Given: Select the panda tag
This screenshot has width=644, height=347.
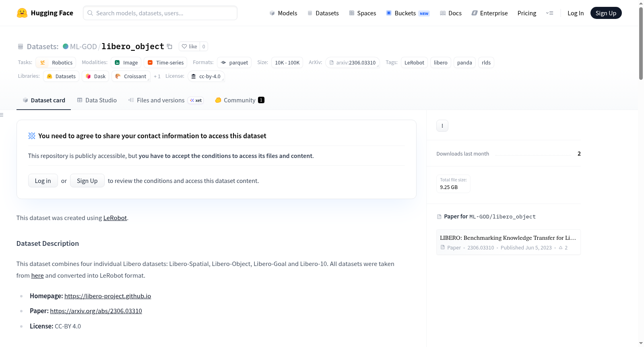Looking at the screenshot, I should coord(464,62).
